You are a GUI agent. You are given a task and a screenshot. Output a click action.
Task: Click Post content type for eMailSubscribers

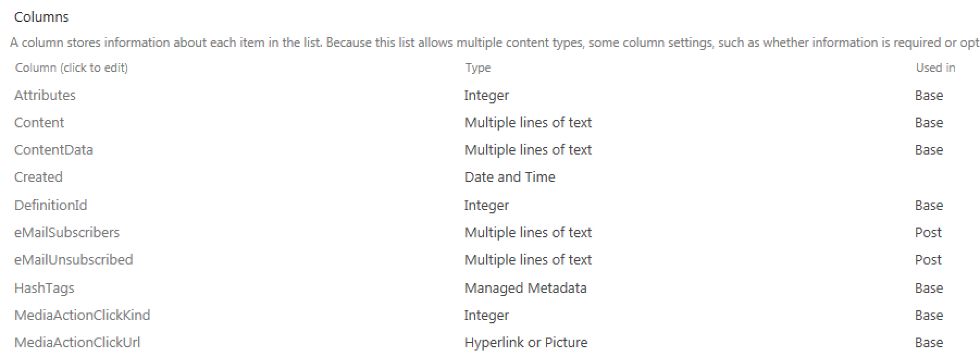click(x=928, y=232)
